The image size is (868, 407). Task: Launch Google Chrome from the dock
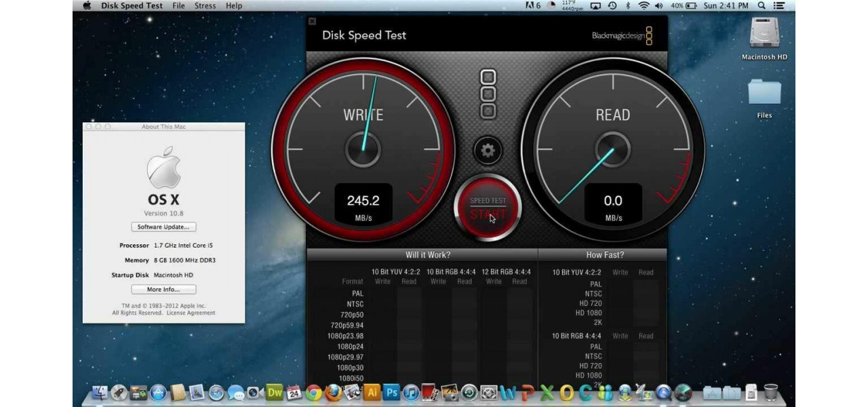313,391
